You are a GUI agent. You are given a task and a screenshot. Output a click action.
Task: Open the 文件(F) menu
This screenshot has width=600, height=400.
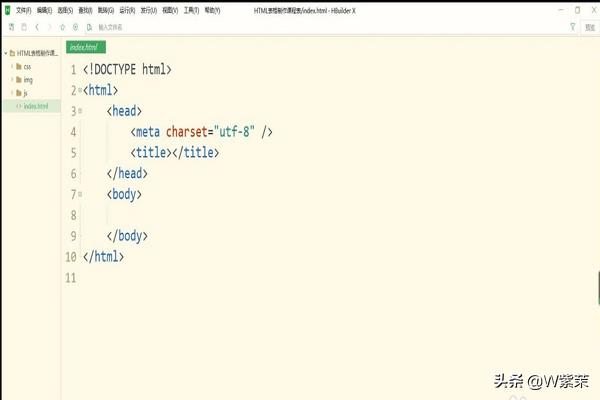(x=24, y=10)
